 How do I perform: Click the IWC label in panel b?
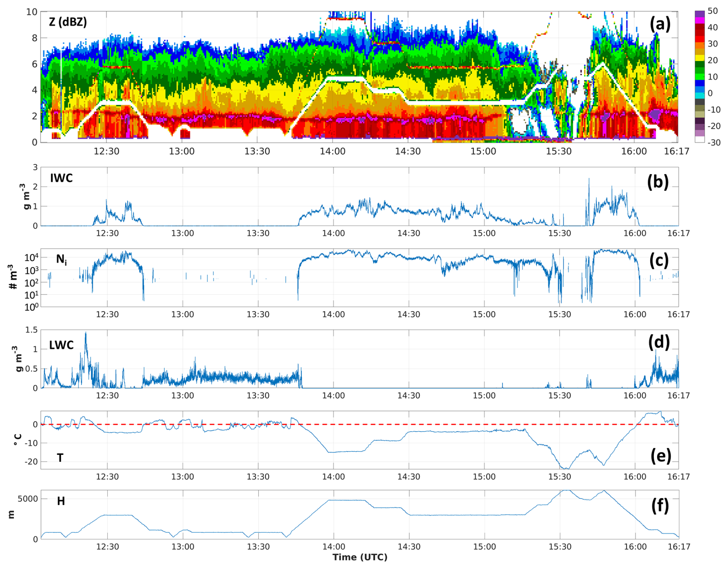[61, 178]
